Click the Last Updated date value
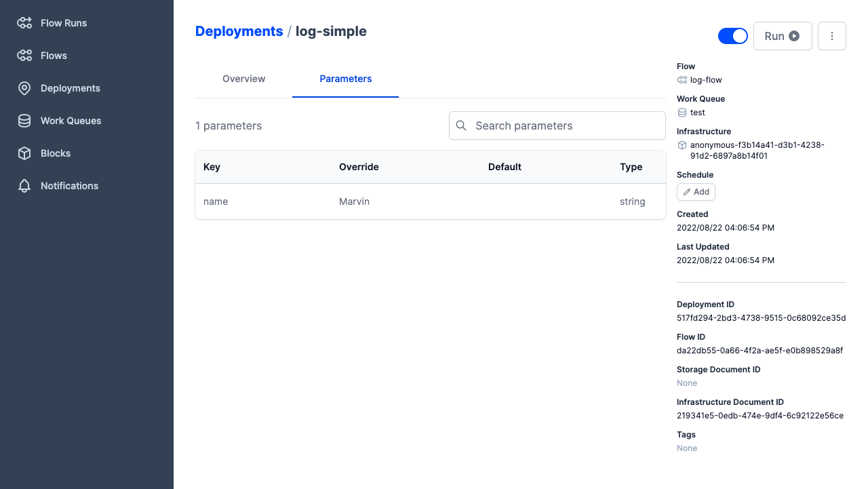 click(x=726, y=260)
